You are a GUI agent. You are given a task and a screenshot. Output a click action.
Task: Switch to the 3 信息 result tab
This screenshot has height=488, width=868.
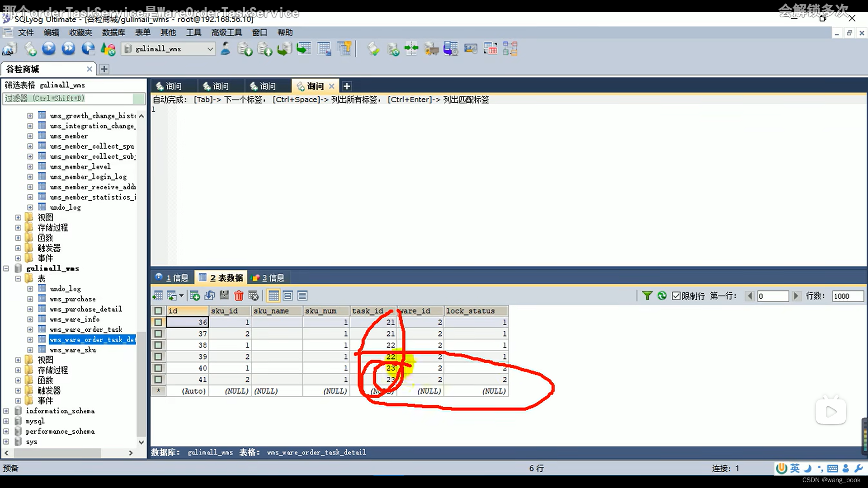coord(269,277)
